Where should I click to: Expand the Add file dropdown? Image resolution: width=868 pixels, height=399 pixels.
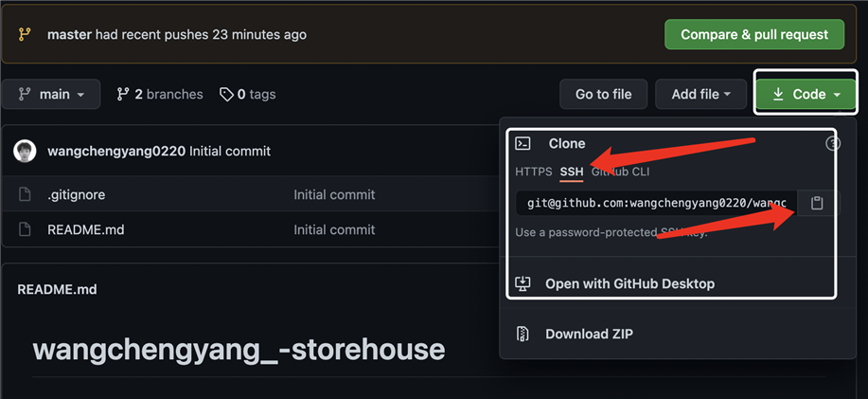click(700, 94)
